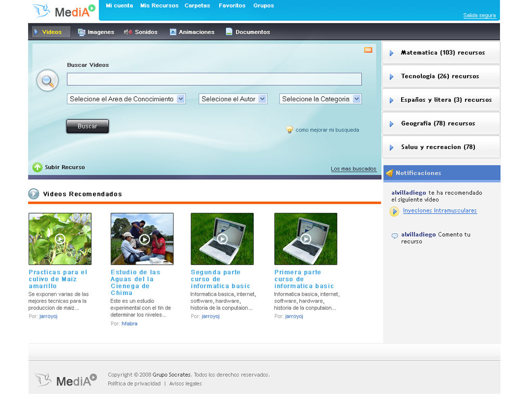The height and width of the screenshot is (399, 532).
Task: Click the magnifying glass search icon
Action: click(47, 81)
